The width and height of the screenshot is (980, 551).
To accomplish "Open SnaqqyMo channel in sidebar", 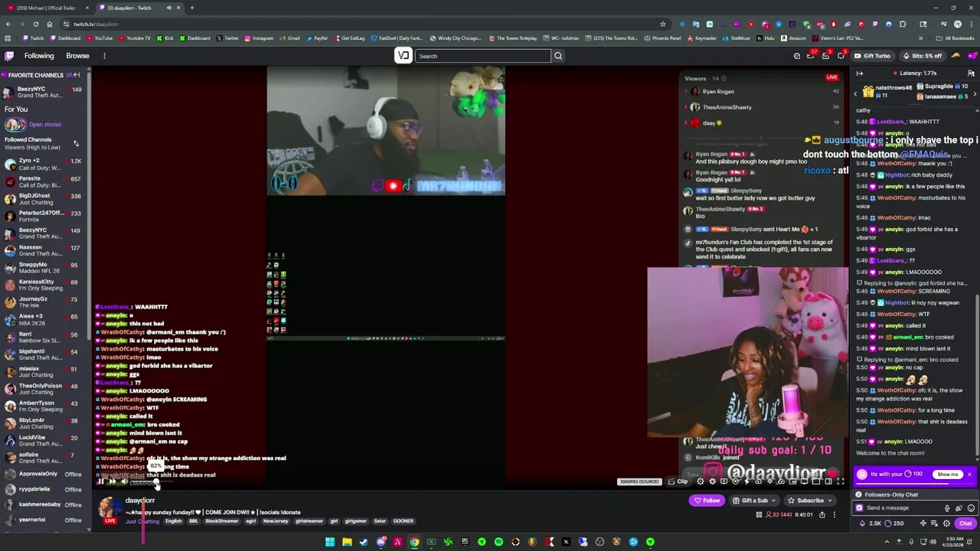I will point(44,268).
